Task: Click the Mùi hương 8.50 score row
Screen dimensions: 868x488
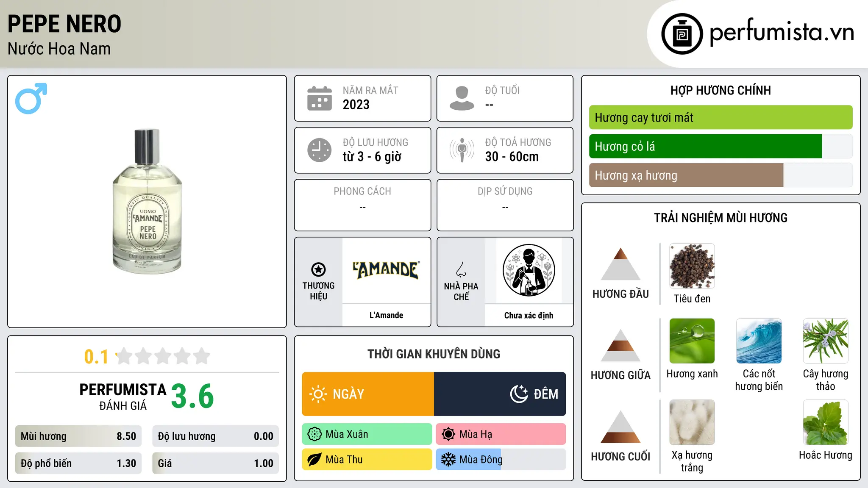Action: coord(78,436)
